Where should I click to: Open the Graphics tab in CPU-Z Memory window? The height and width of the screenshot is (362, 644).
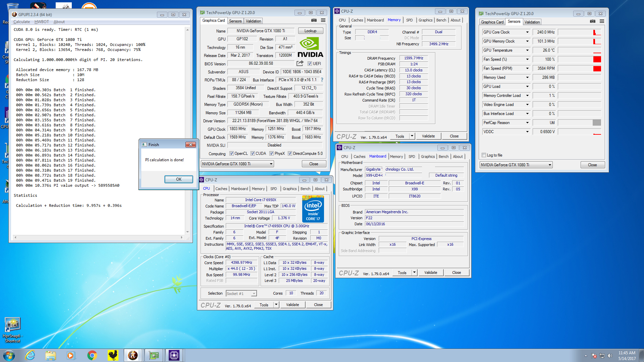click(x=425, y=20)
